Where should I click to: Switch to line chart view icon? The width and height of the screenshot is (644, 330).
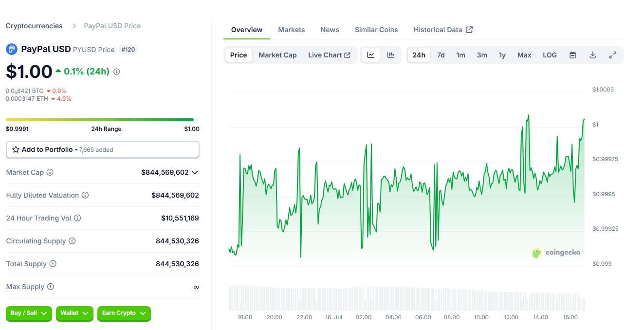(370, 55)
